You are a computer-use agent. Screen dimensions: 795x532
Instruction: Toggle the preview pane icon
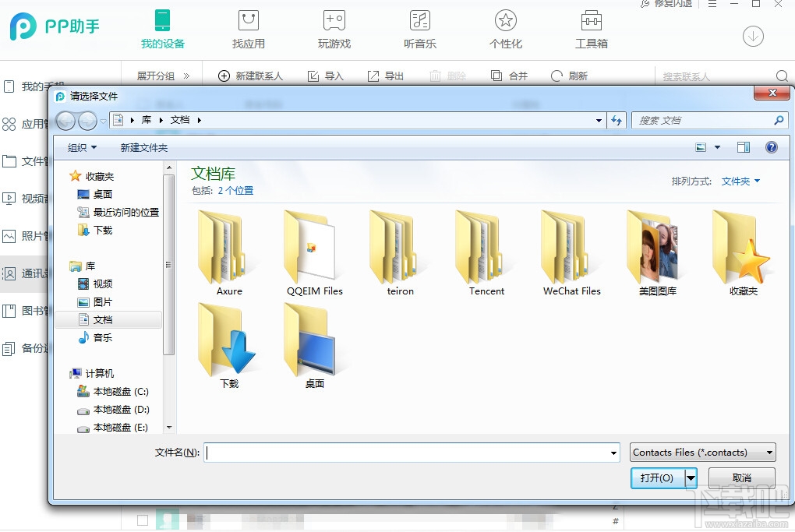coord(743,147)
